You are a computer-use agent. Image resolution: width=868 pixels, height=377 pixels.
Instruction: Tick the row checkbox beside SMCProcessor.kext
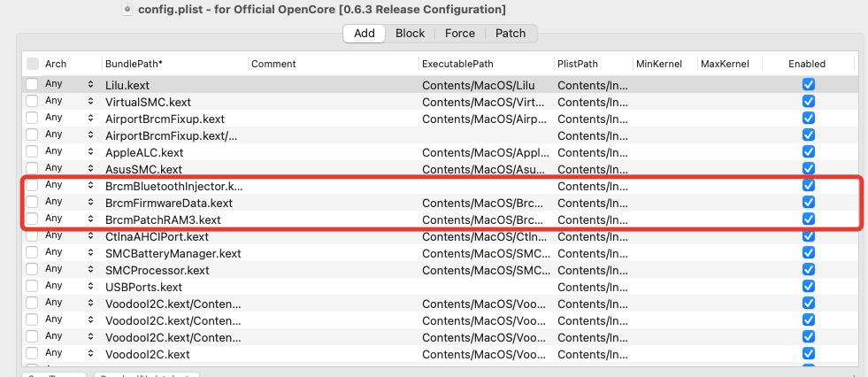point(33,270)
